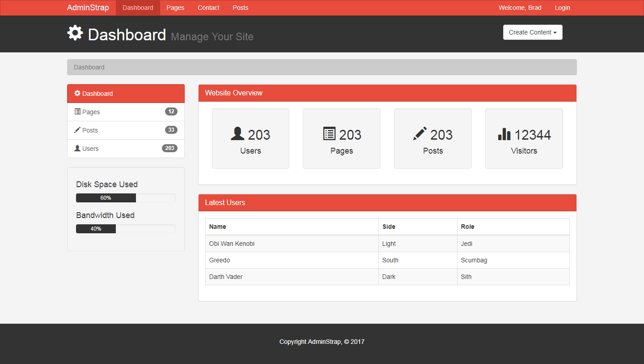Viewport: 644px width, 364px height.
Task: Click the Manage Your Site subtitle
Action: (212, 37)
